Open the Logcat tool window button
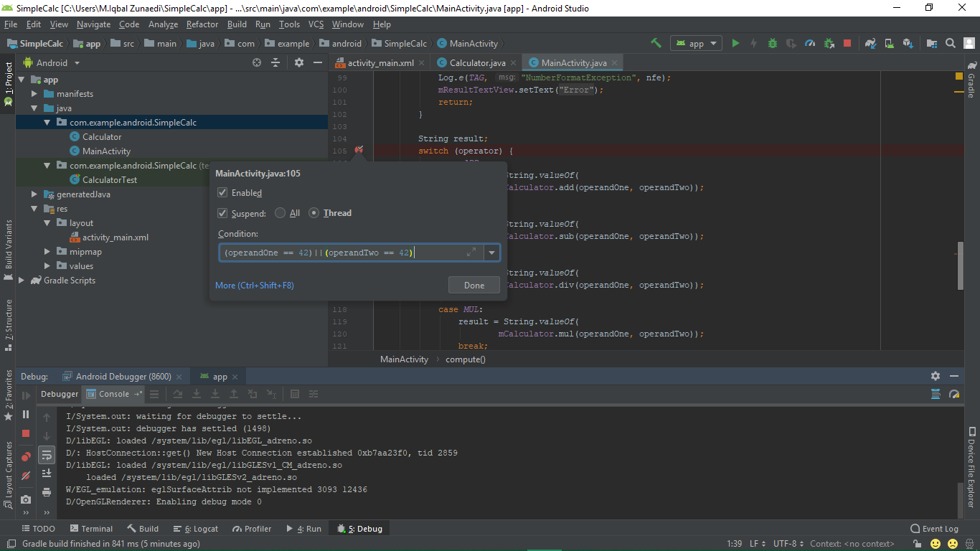The height and width of the screenshot is (551, 980). pyautogui.click(x=196, y=529)
